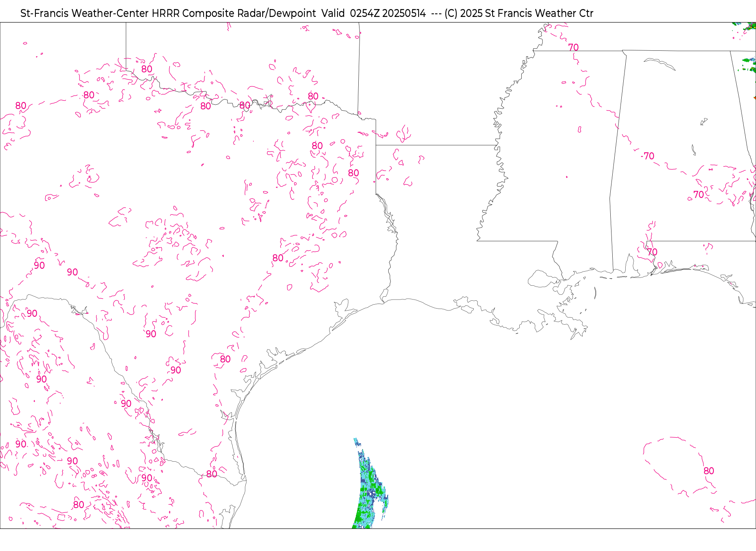Viewport: 756px width, 551px height.
Task: Click the "70" label at Mississippi's northern border
Action: click(x=573, y=48)
